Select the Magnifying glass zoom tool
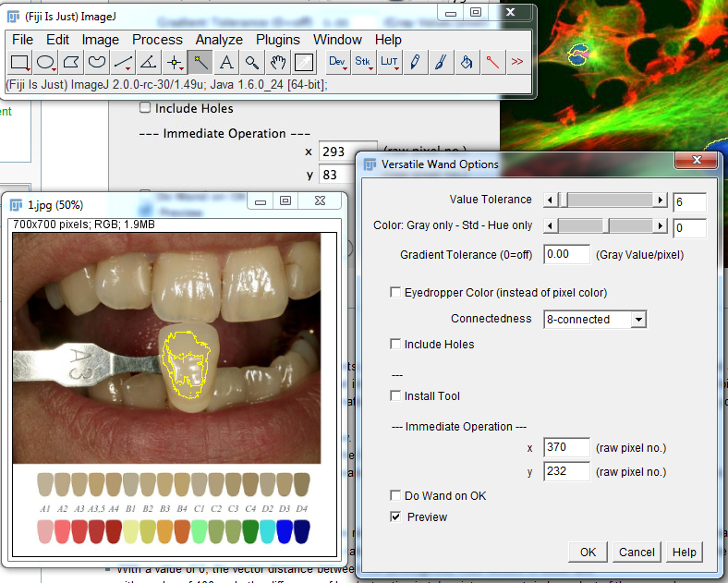 click(251, 62)
